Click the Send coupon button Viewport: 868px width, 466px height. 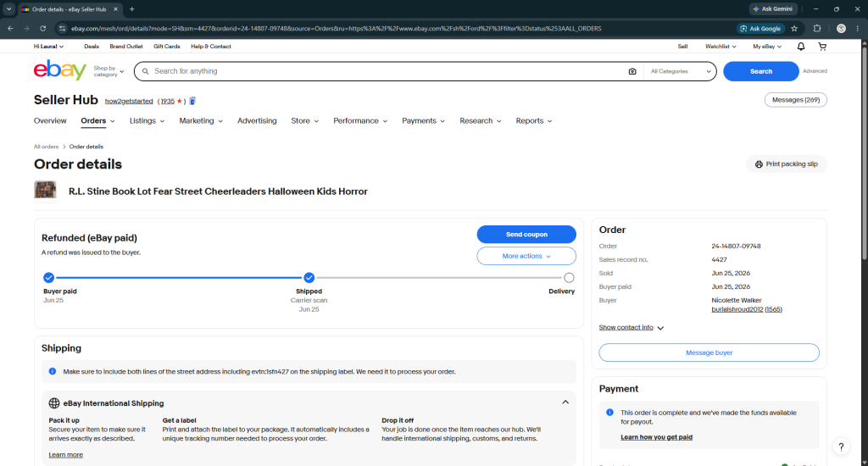(526, 234)
